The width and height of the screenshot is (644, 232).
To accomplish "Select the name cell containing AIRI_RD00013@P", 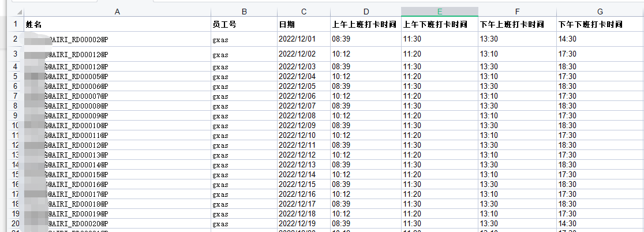I will click(x=118, y=155).
